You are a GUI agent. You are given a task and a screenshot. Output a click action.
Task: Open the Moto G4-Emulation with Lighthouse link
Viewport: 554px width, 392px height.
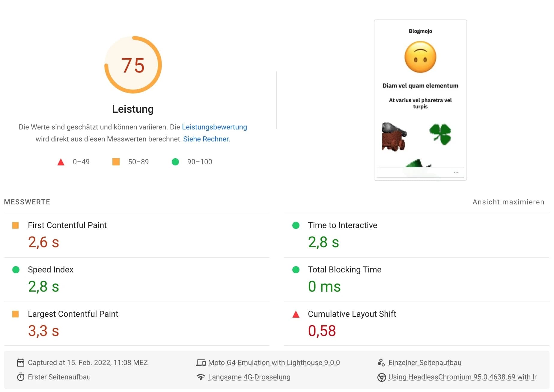tap(274, 362)
